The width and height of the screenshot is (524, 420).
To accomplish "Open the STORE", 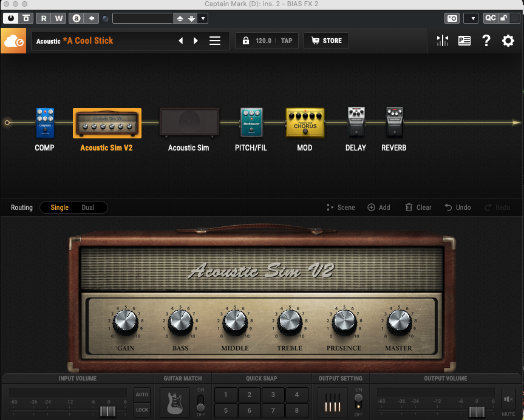I will click(326, 41).
